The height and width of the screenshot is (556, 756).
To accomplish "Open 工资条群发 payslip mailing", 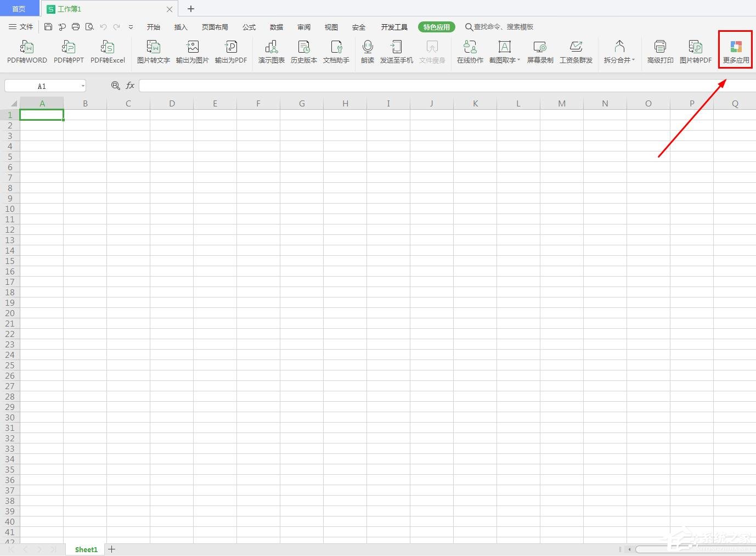I will click(x=576, y=52).
